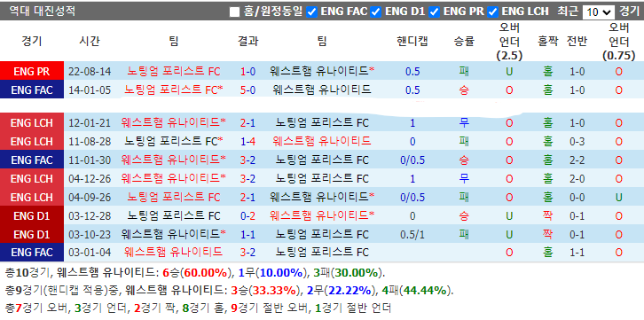Click the 오버언더 (2.5) column header
Screen dimensions: 644x320
click(x=509, y=42)
